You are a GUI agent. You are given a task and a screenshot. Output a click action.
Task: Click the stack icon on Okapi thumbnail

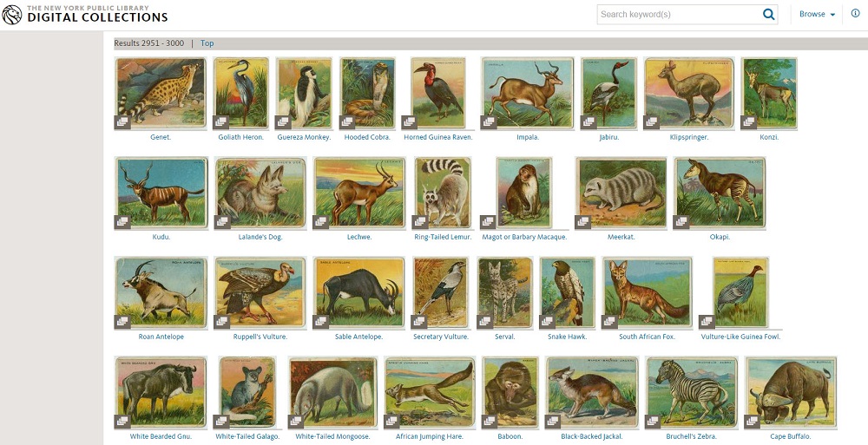682,222
